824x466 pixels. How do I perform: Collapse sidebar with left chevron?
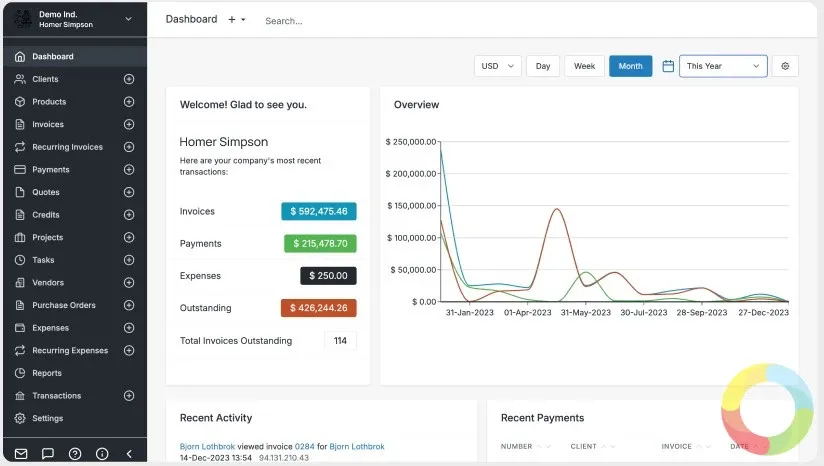pyautogui.click(x=129, y=454)
